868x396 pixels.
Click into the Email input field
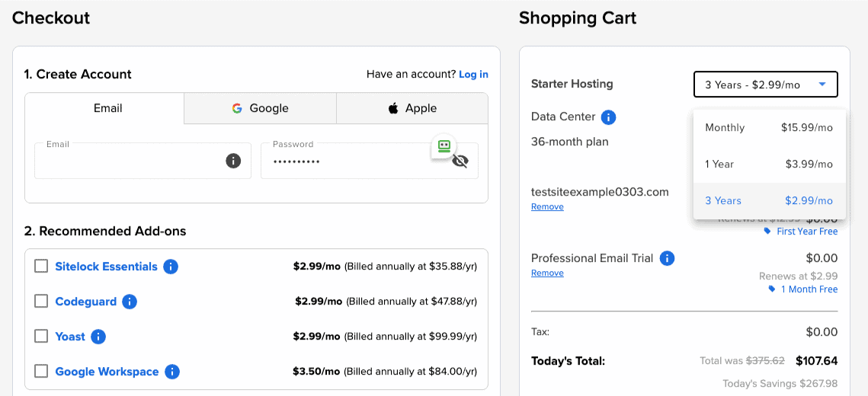(143, 161)
